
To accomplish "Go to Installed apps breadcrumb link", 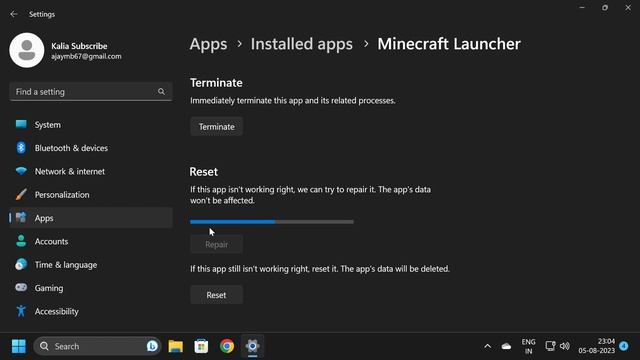I will click(x=302, y=44).
